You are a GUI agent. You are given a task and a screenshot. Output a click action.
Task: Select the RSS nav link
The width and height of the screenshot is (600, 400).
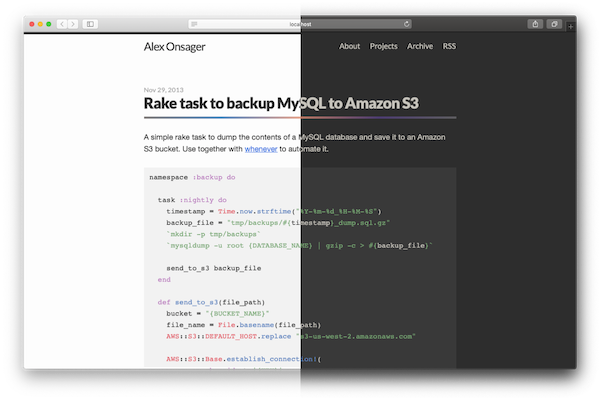449,46
